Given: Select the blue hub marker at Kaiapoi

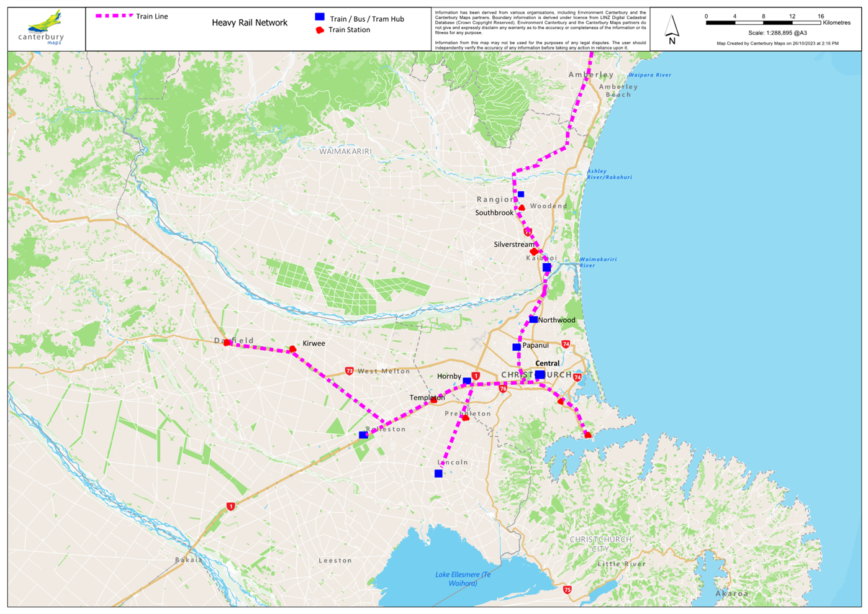Looking at the screenshot, I should pos(546,268).
